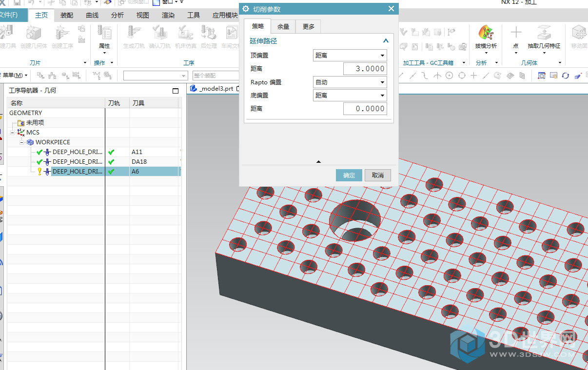Viewport: 588px width, 370px height.
Task: Open the 渲染 ribbon tab
Action: 168,15
